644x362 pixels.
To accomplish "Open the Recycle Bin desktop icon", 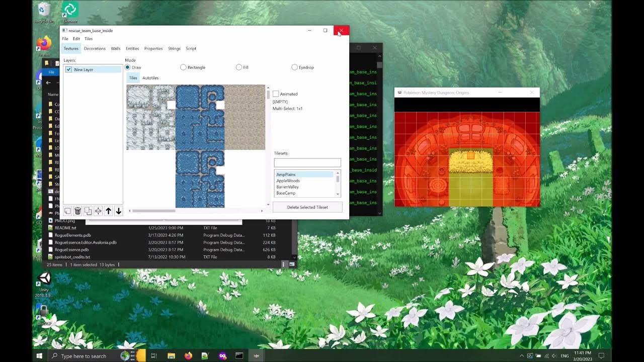I will (44, 13).
